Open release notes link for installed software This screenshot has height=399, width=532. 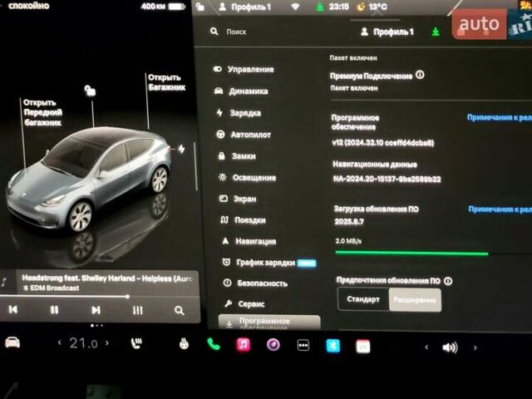(499, 118)
